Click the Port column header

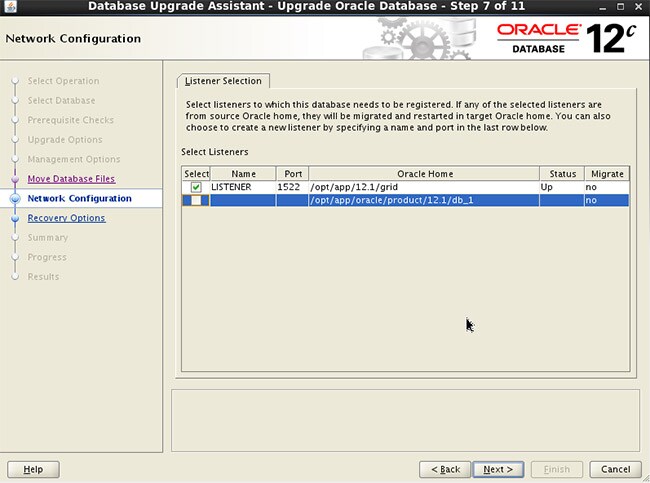[x=293, y=174]
